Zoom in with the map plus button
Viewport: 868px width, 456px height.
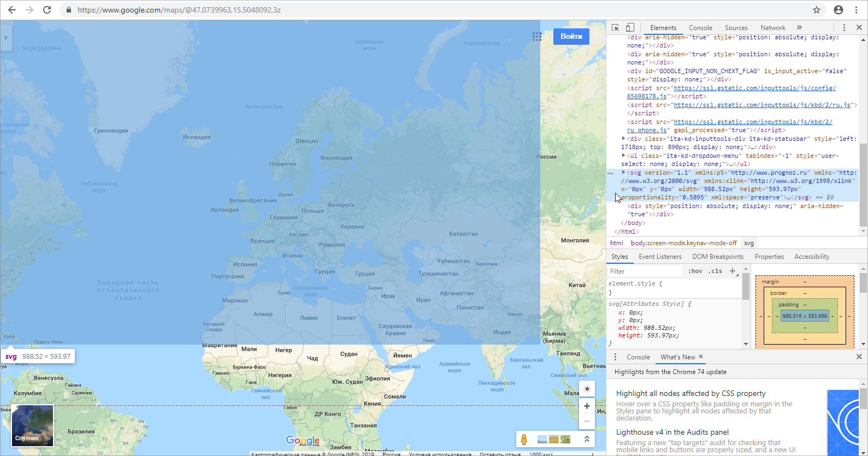(x=587, y=406)
